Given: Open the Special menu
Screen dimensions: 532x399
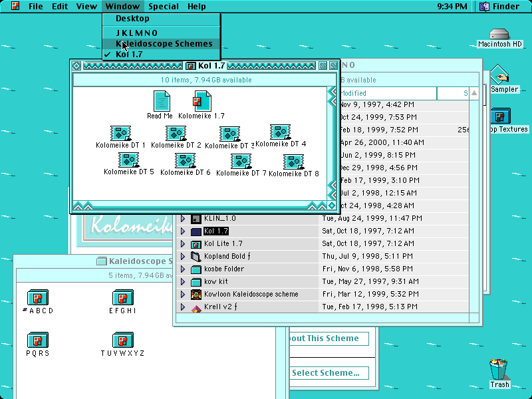Looking at the screenshot, I should point(164,6).
